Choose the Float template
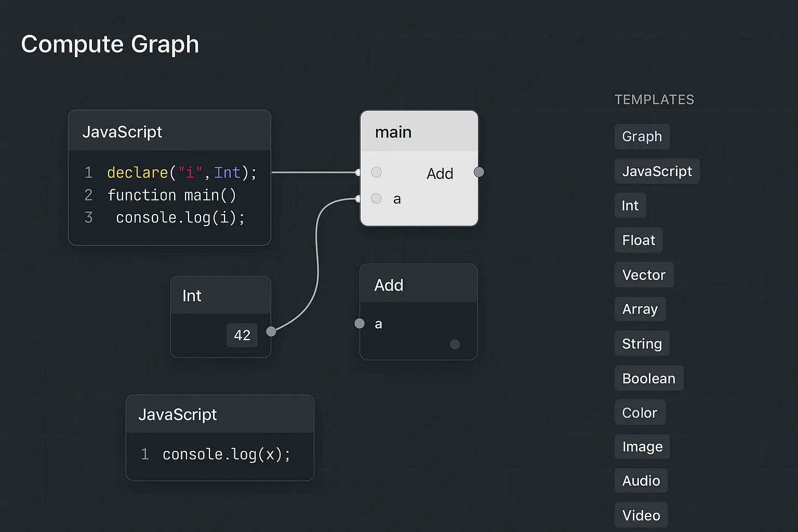798x532 pixels. [x=639, y=240]
